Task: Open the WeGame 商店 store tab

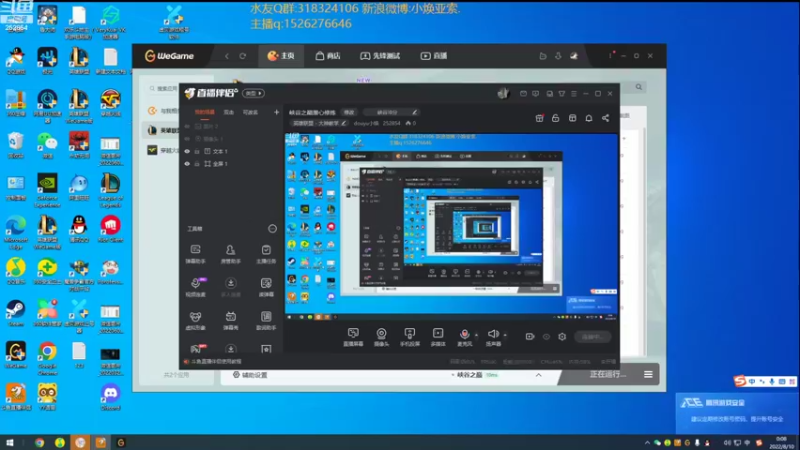Action: (328, 56)
